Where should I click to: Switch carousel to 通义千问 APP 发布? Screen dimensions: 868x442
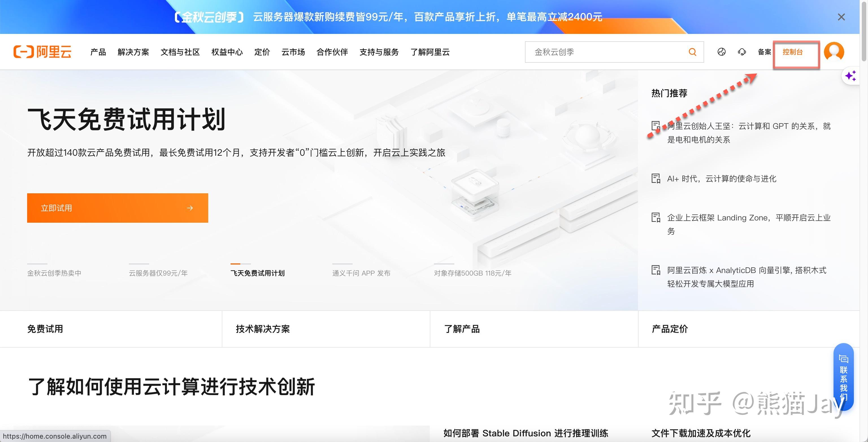(x=361, y=273)
